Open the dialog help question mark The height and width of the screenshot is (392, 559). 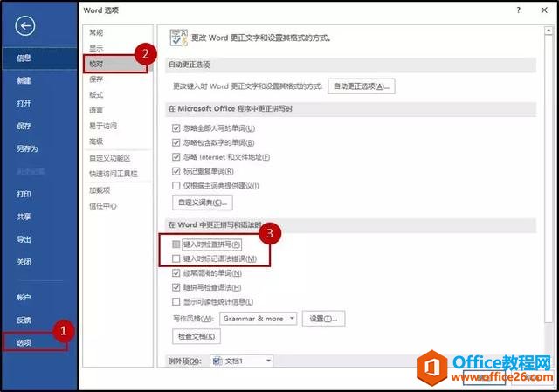(x=518, y=10)
